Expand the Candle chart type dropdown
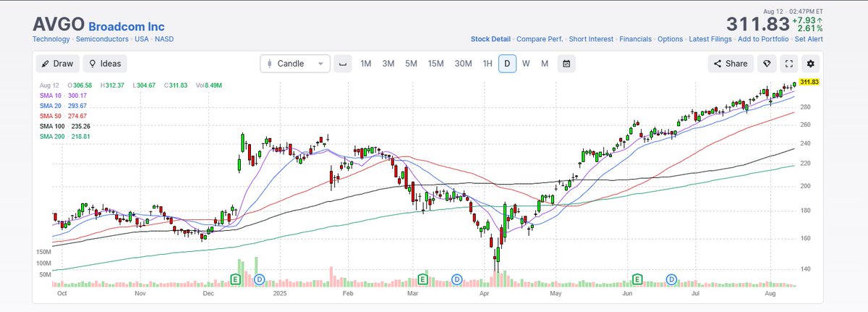 [x=295, y=64]
